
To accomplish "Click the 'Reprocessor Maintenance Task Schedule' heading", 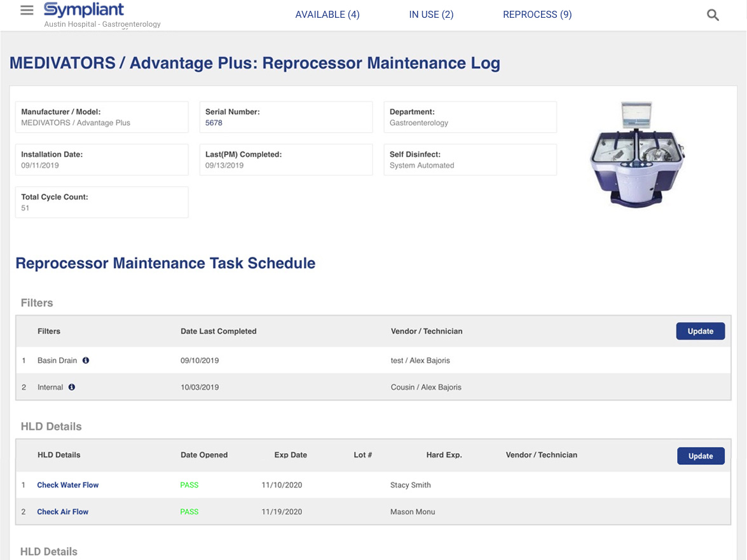I will click(165, 263).
